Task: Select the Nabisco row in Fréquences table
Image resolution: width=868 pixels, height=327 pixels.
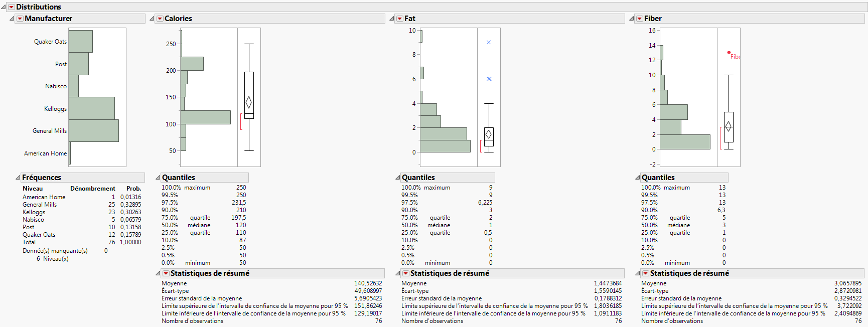Action: 82,220
